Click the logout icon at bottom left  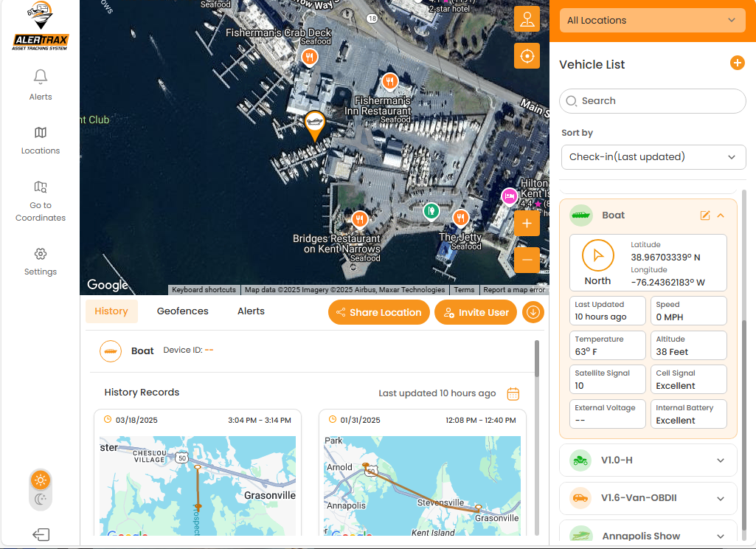[x=41, y=534]
